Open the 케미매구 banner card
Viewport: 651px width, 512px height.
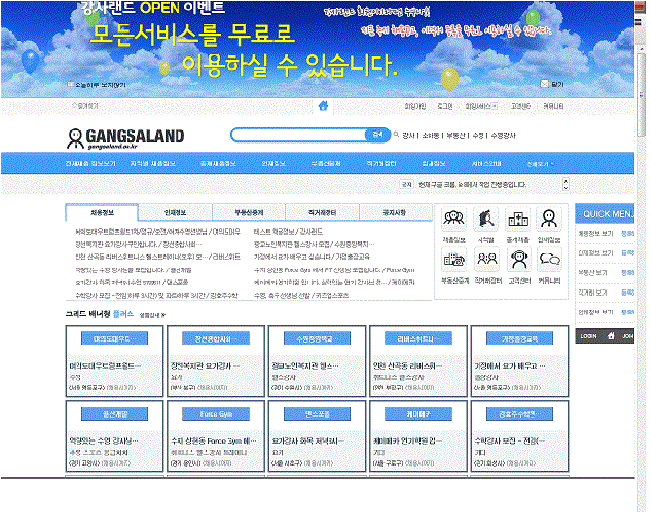[x=418, y=436]
